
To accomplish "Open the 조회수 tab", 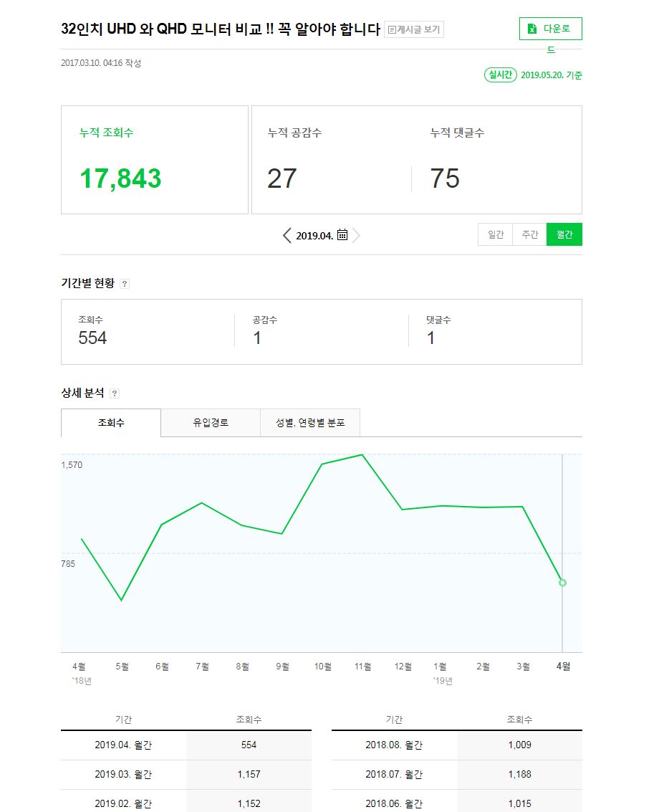I will point(111,423).
